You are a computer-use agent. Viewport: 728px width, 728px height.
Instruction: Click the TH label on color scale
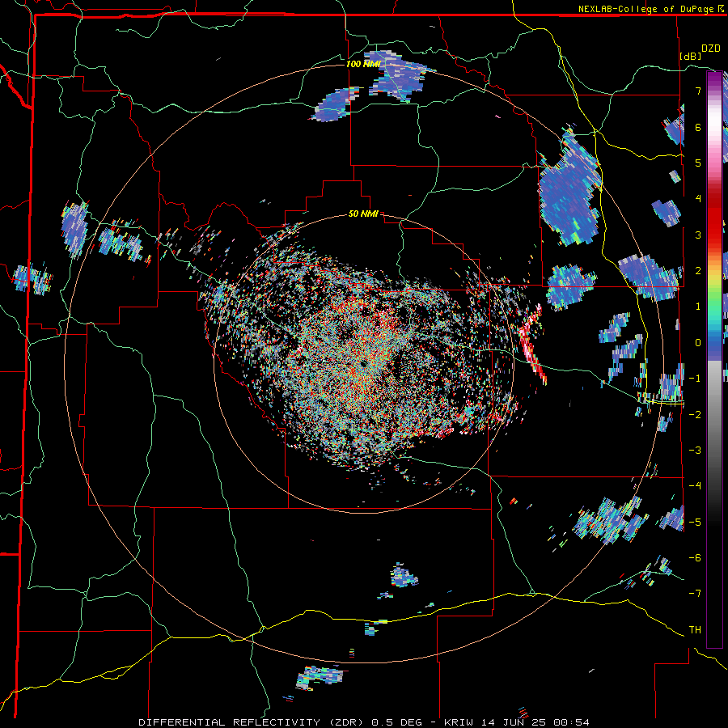tap(695, 629)
